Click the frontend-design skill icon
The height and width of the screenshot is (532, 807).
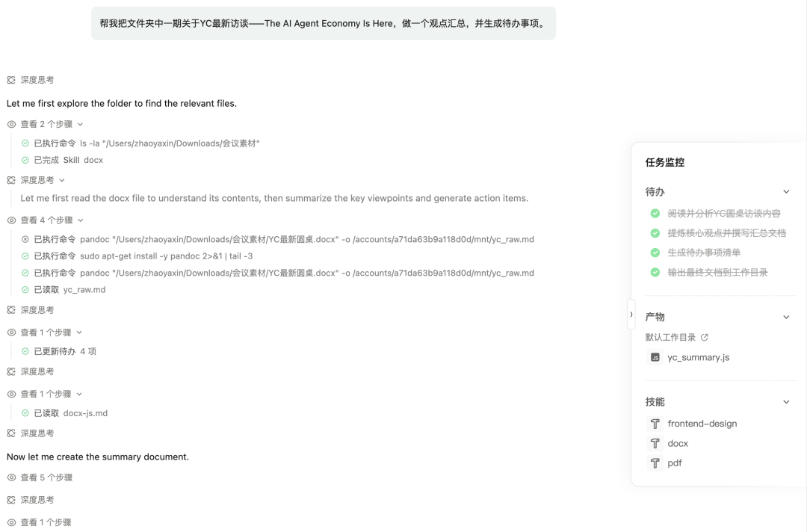click(x=655, y=424)
